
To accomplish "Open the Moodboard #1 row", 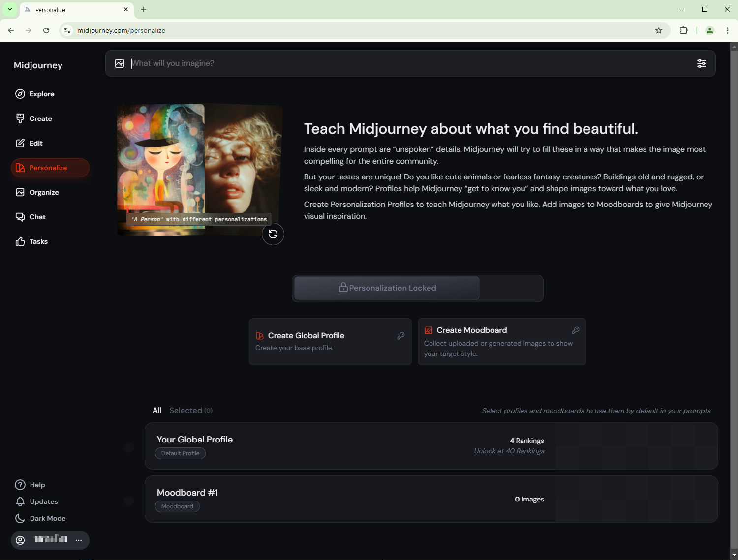I will (431, 499).
